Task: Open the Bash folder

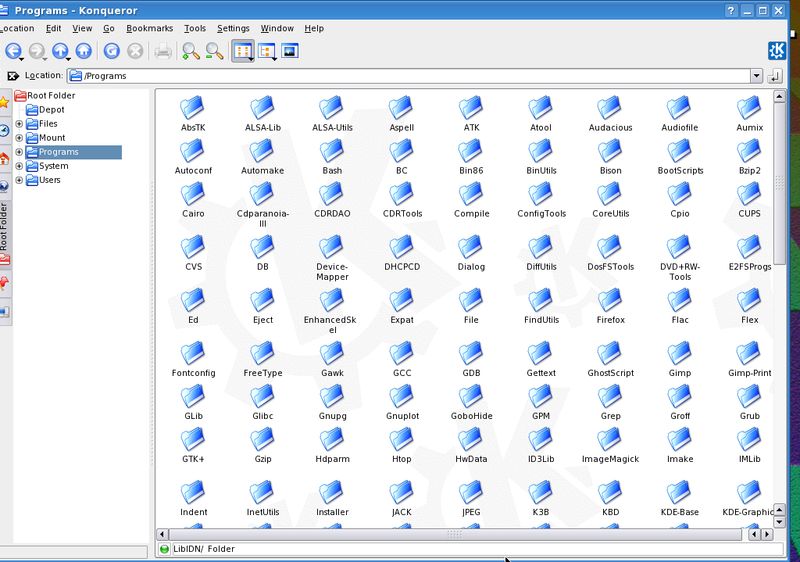Action: pos(332,157)
